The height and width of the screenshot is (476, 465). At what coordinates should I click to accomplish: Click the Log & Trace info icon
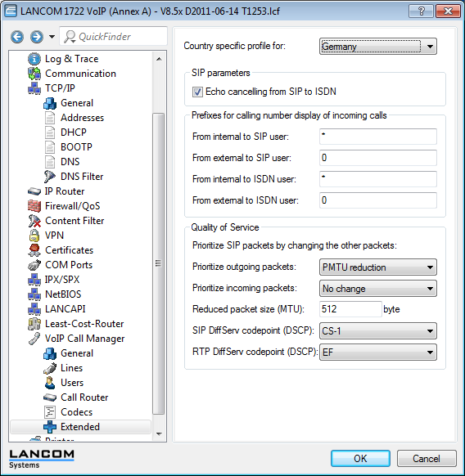tap(34, 59)
